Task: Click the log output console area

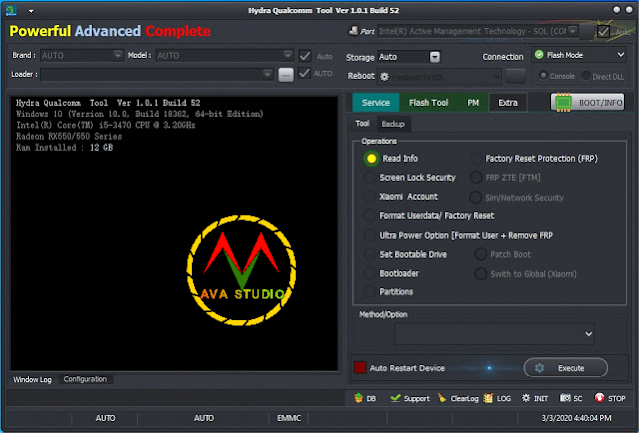Action: (x=174, y=234)
